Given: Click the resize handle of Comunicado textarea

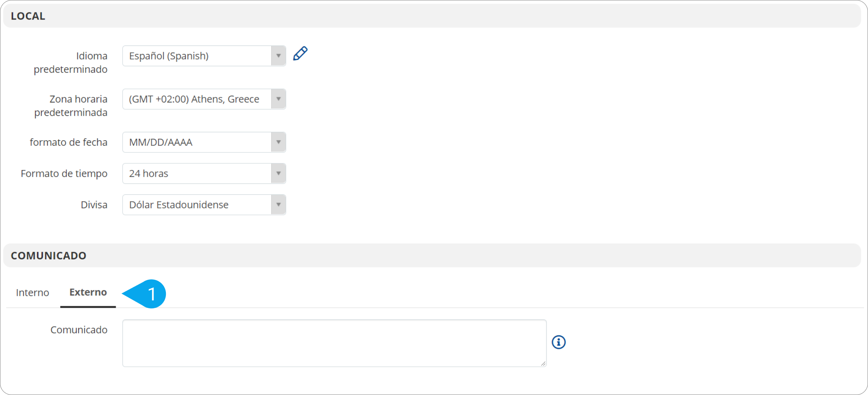Looking at the screenshot, I should pos(543,363).
